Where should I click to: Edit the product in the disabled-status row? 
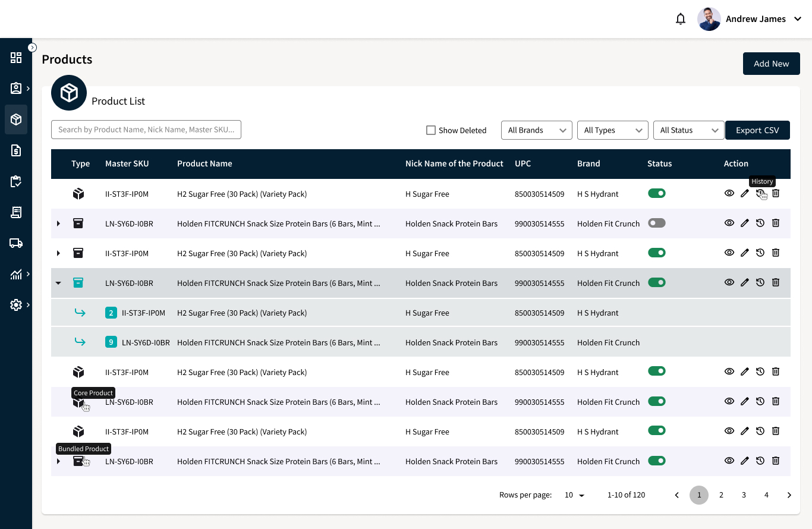coord(745,223)
